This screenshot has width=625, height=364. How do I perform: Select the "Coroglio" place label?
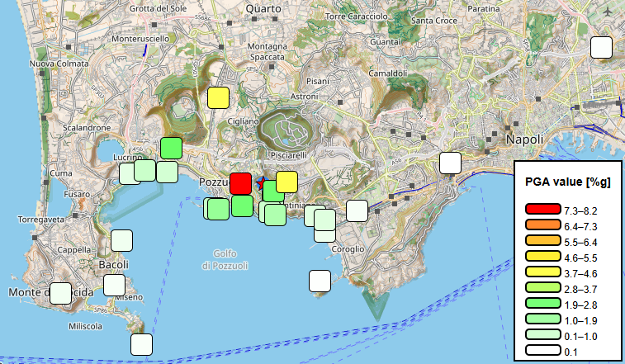[348, 249]
